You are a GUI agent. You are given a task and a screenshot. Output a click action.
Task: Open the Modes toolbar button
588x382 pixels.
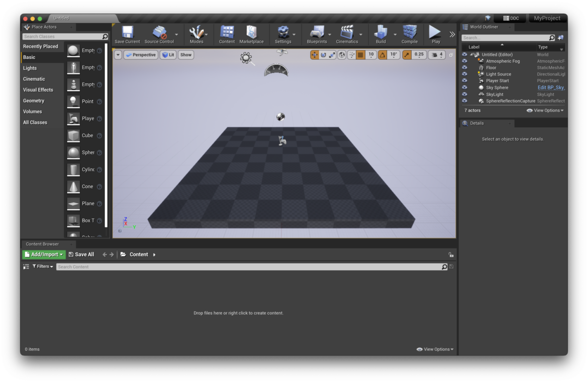pyautogui.click(x=196, y=34)
